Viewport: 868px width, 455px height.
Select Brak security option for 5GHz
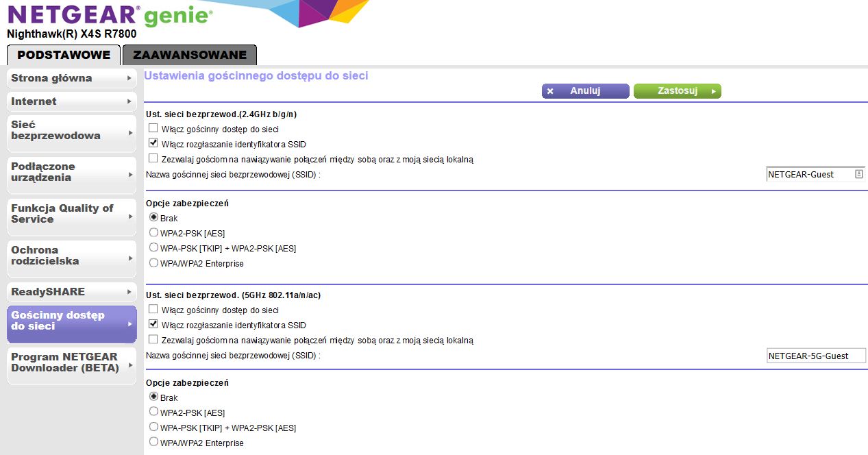coord(153,397)
